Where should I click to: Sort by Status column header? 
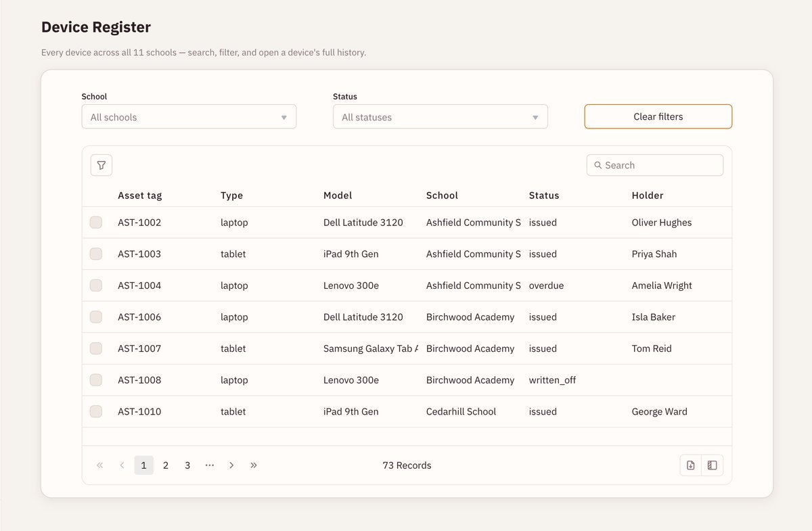click(x=544, y=195)
